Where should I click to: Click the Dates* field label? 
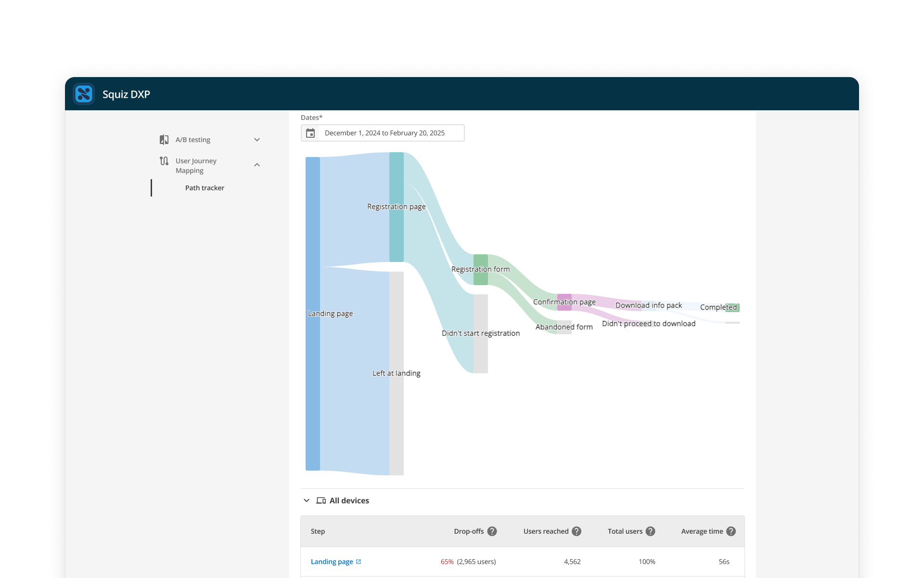[311, 118]
